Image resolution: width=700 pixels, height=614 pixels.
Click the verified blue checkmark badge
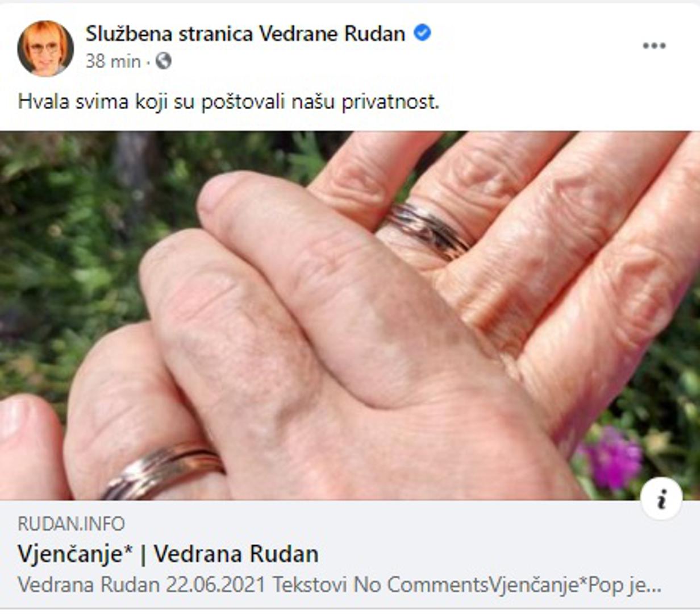click(x=422, y=33)
